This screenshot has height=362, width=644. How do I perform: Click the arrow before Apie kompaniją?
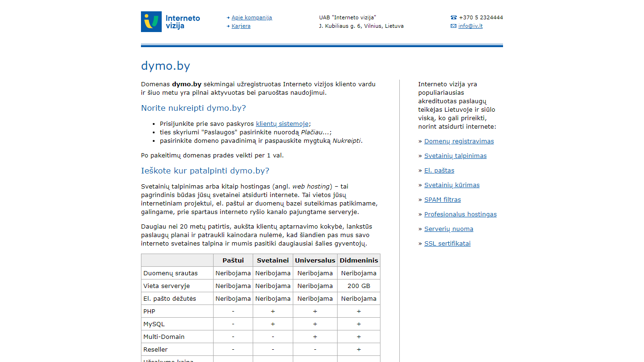point(228,17)
